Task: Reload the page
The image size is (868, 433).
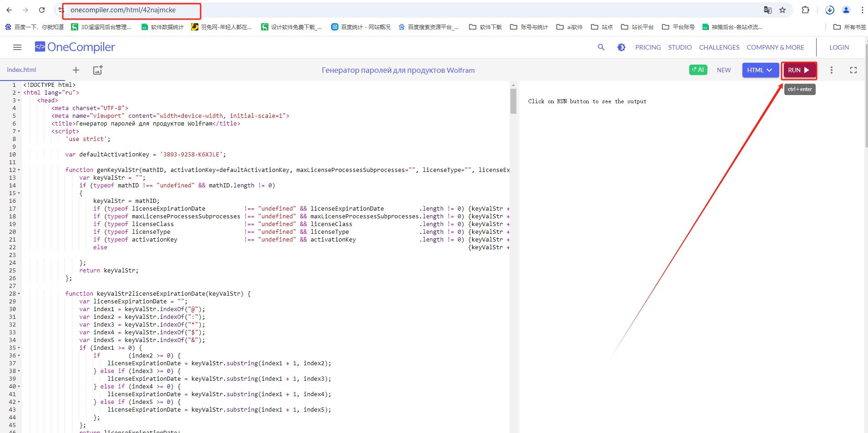Action: 42,10
